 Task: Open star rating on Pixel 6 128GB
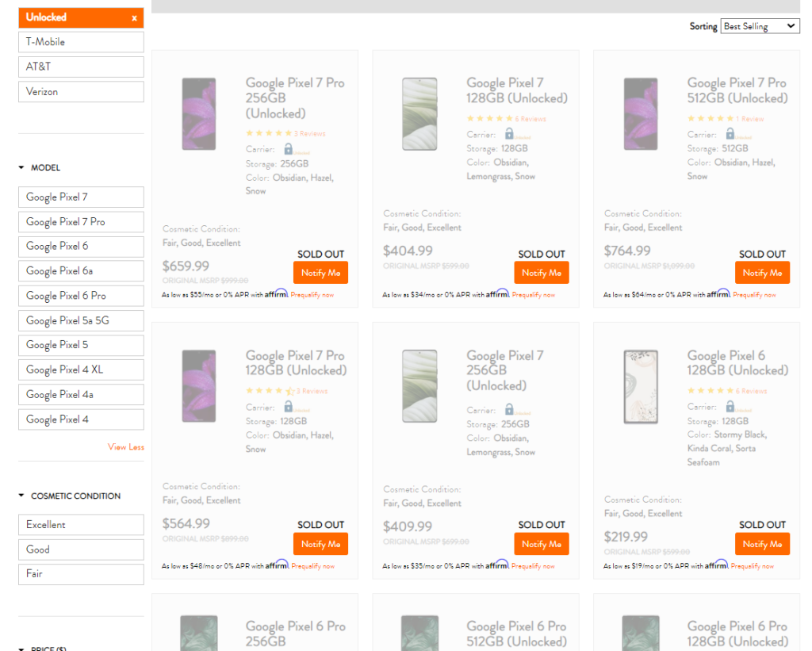[x=710, y=391]
